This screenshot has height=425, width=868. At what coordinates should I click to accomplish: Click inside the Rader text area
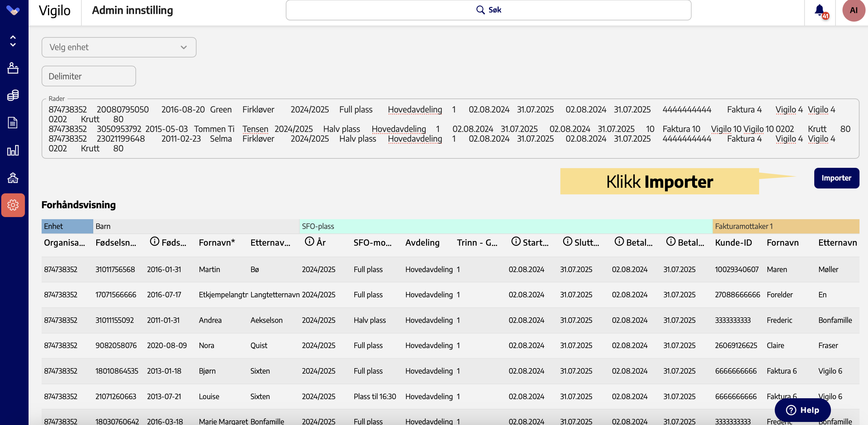[450, 129]
